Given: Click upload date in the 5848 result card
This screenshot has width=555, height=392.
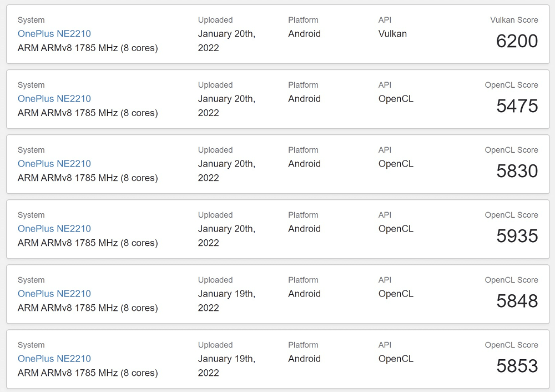Looking at the screenshot, I should pyautogui.click(x=226, y=300).
